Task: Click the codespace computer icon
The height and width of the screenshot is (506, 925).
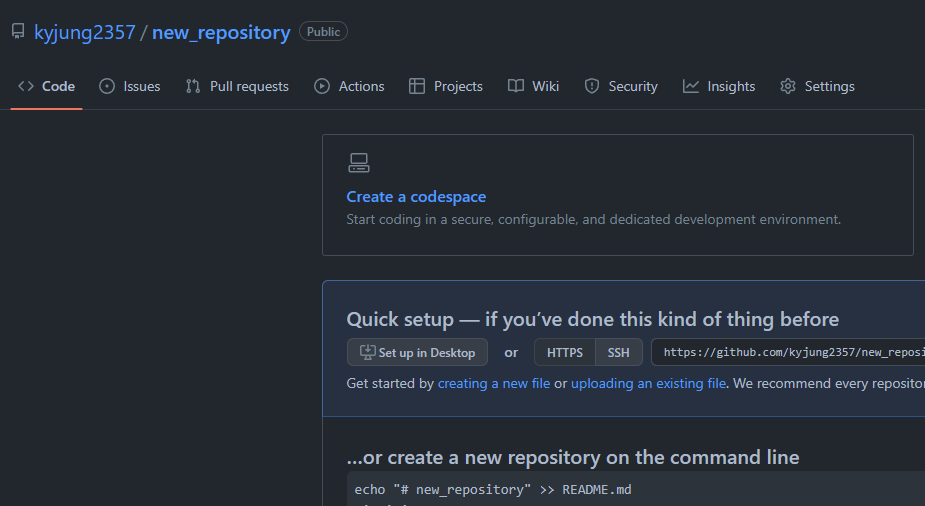Action: (359, 163)
